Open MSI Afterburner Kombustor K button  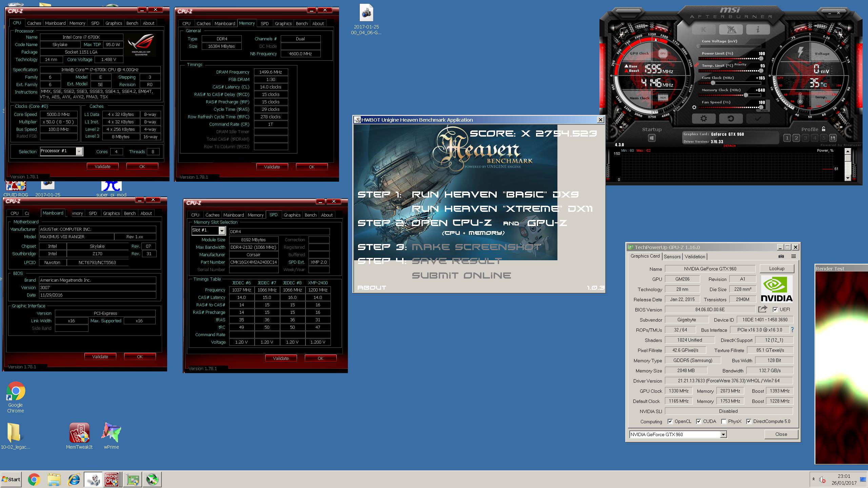tap(704, 29)
